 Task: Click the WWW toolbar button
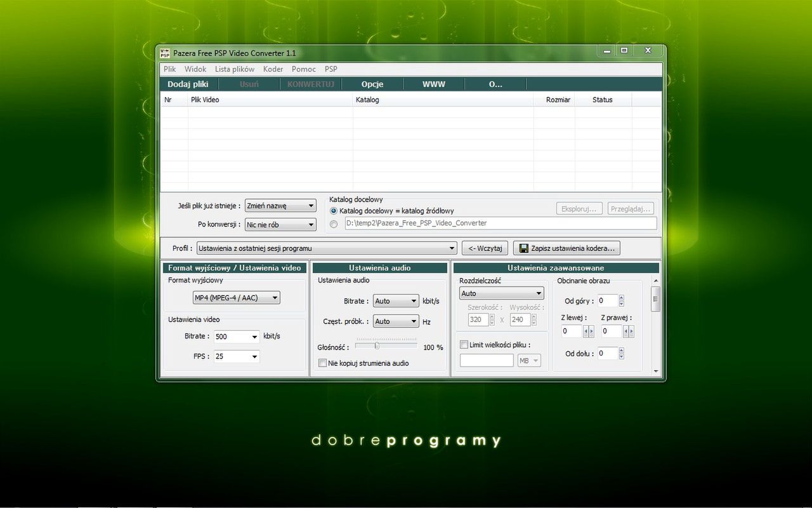[434, 84]
